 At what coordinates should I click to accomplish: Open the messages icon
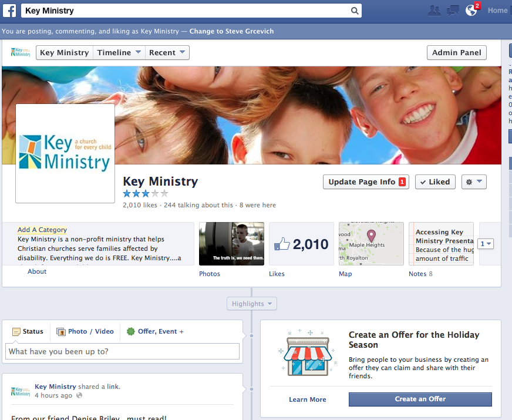pos(453,11)
